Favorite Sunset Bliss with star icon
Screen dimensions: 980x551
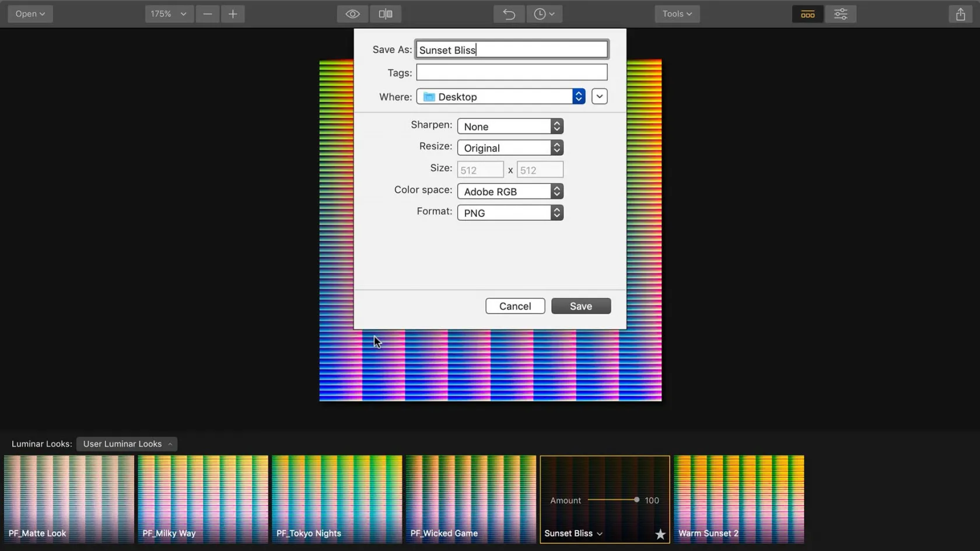coord(660,534)
